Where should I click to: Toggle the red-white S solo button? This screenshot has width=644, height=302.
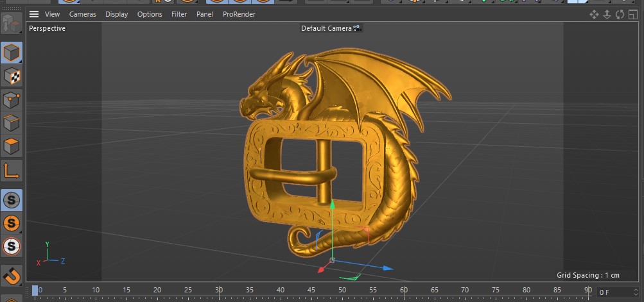click(x=12, y=246)
